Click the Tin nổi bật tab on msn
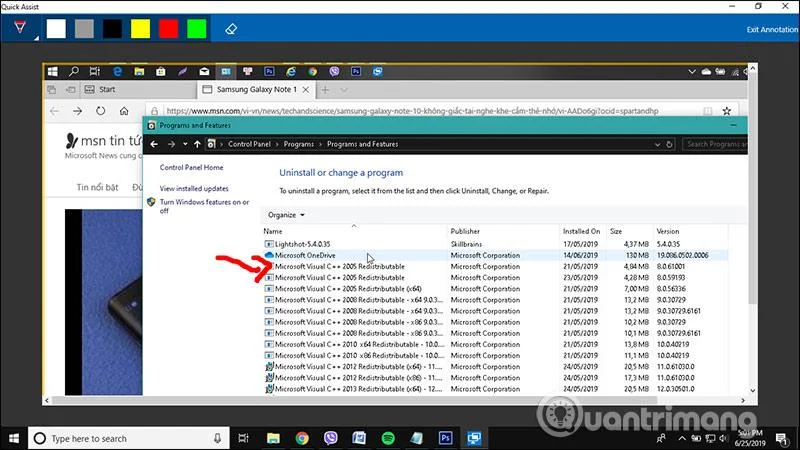800x450 pixels. tap(97, 187)
